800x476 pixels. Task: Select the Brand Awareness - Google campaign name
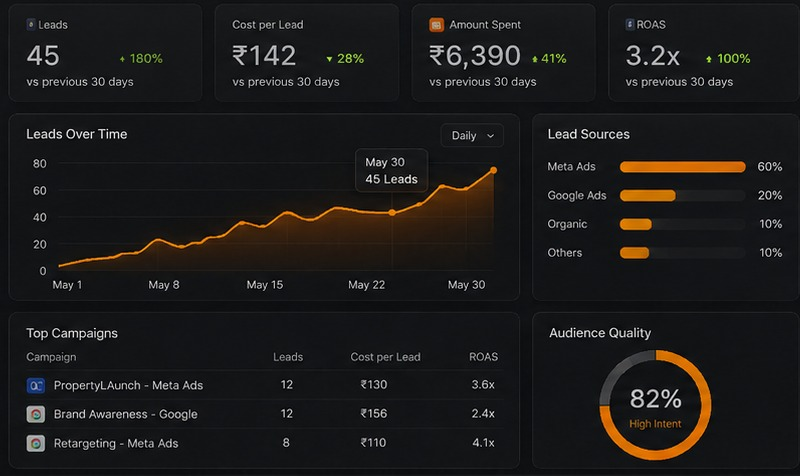[126, 414]
